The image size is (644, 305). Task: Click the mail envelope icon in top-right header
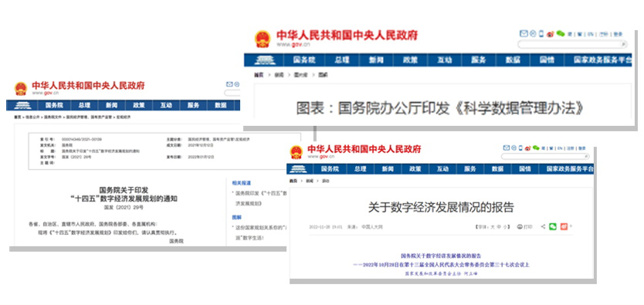524,34
